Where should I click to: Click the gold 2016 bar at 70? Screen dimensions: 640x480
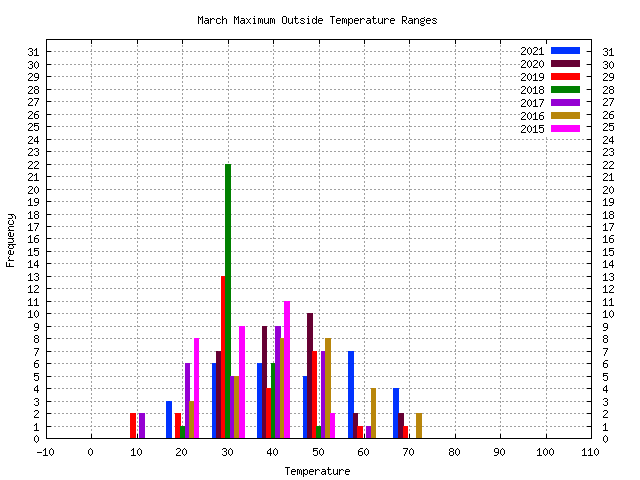pos(419,426)
